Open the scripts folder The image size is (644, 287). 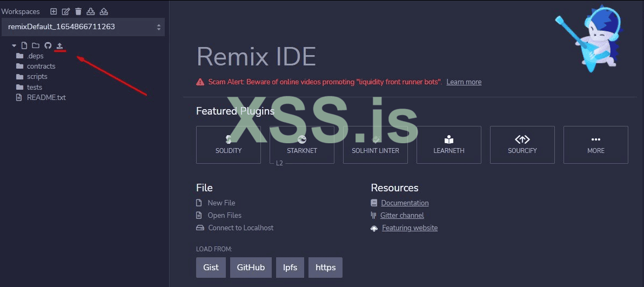37,76
